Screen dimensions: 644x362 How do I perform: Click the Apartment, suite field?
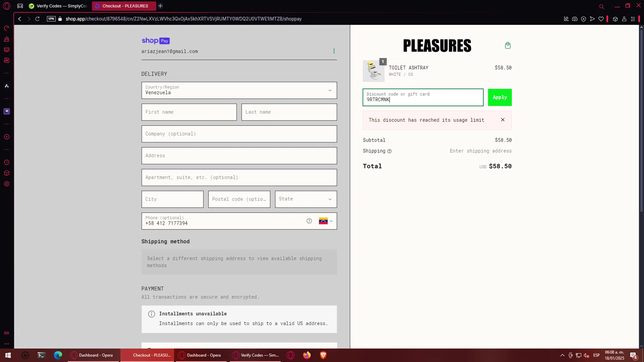point(239,178)
